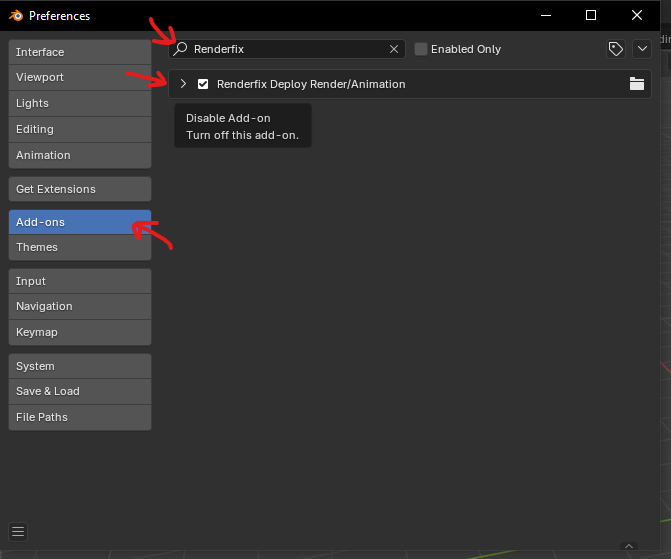Switch to Get Extensions section
The image size is (671, 559).
[80, 189]
